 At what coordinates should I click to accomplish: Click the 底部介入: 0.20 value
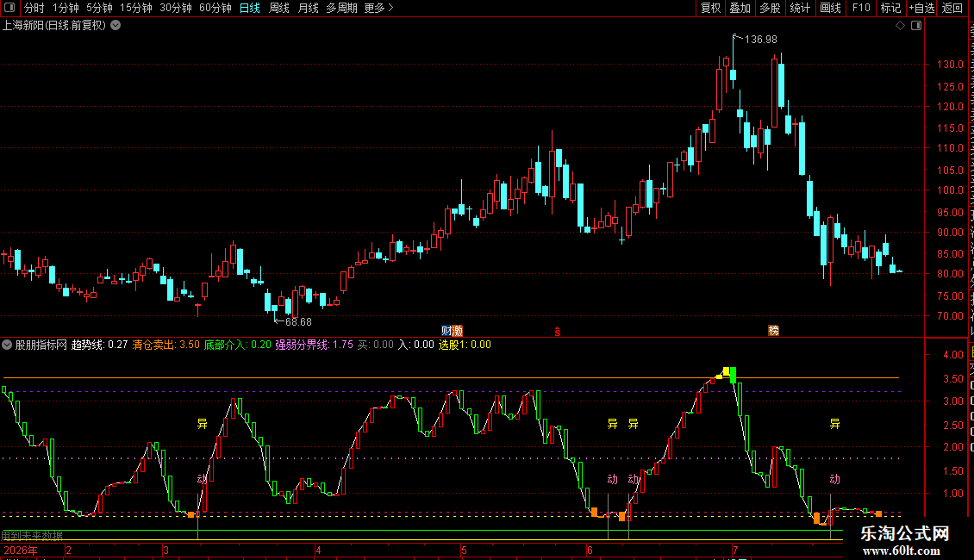click(x=238, y=345)
